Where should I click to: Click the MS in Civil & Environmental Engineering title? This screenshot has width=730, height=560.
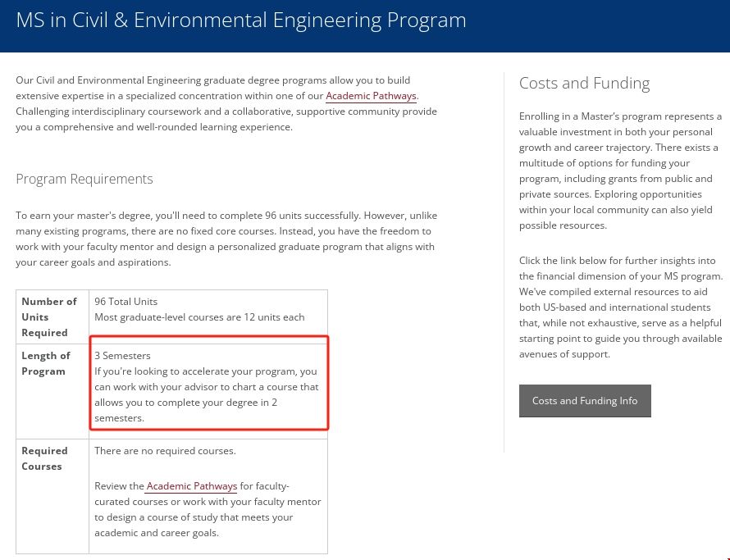tap(241, 20)
